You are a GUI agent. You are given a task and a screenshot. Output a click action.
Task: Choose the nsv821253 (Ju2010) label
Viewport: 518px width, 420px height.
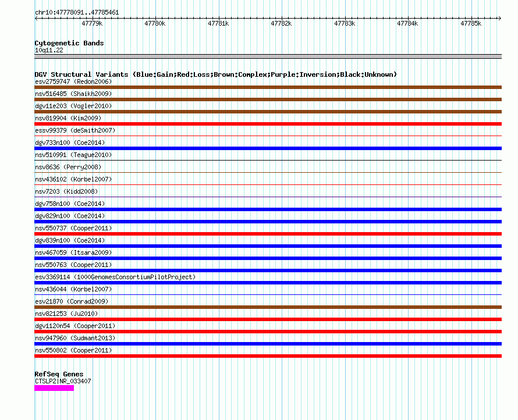[x=66, y=314]
